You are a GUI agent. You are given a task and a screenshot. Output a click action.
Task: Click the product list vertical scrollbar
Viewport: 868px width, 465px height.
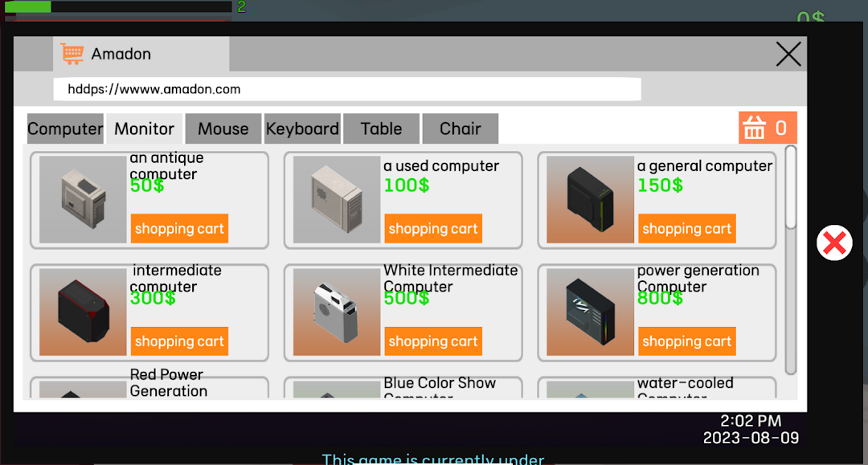point(791,260)
